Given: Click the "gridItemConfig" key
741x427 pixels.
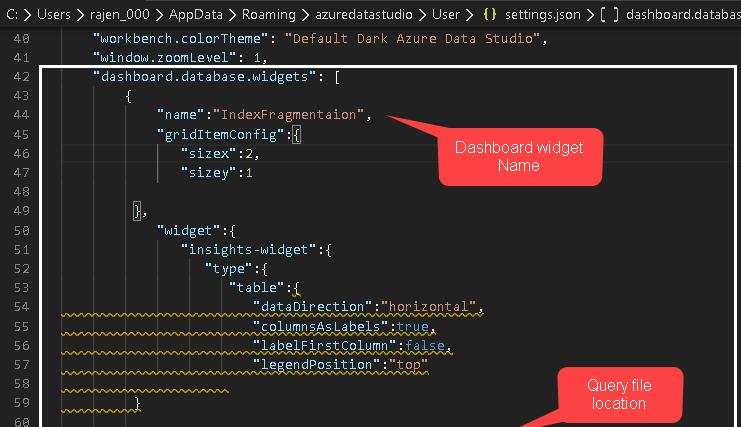Looking at the screenshot, I should pos(221,135).
